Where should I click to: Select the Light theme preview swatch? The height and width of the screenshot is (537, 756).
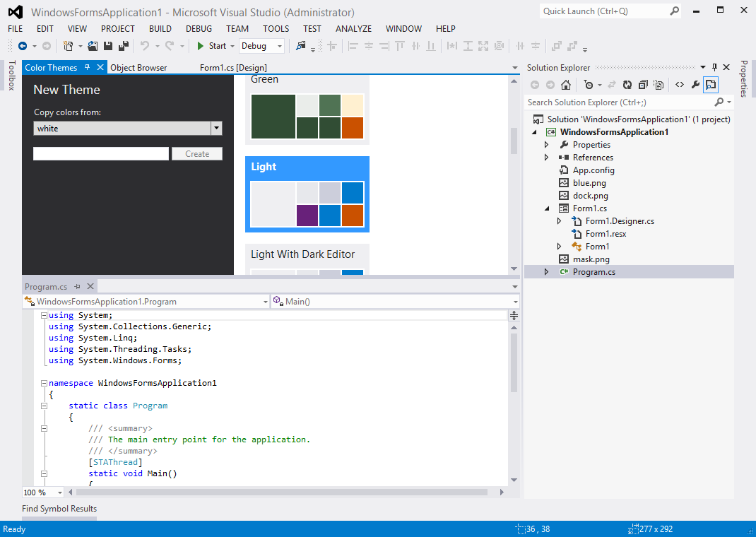tap(307, 194)
